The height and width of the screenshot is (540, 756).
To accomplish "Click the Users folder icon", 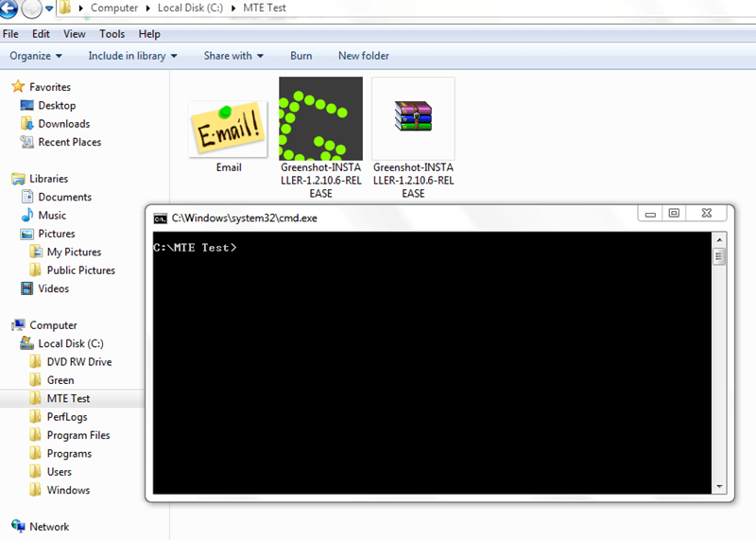I will tap(36, 472).
